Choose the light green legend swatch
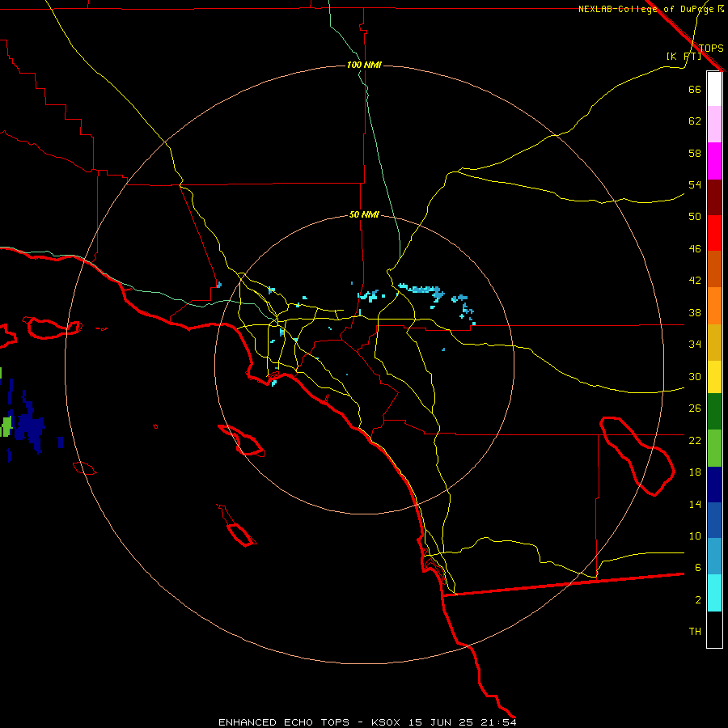The image size is (728, 728). coord(714,448)
